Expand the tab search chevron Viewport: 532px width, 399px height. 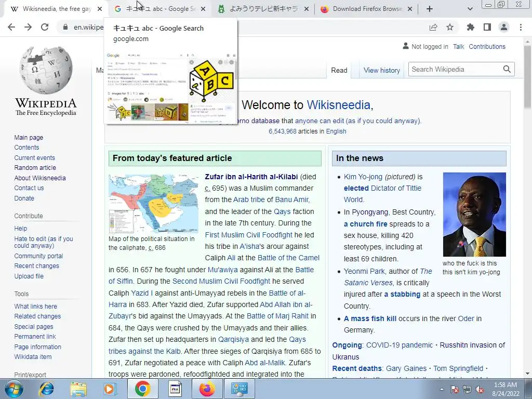470,9
